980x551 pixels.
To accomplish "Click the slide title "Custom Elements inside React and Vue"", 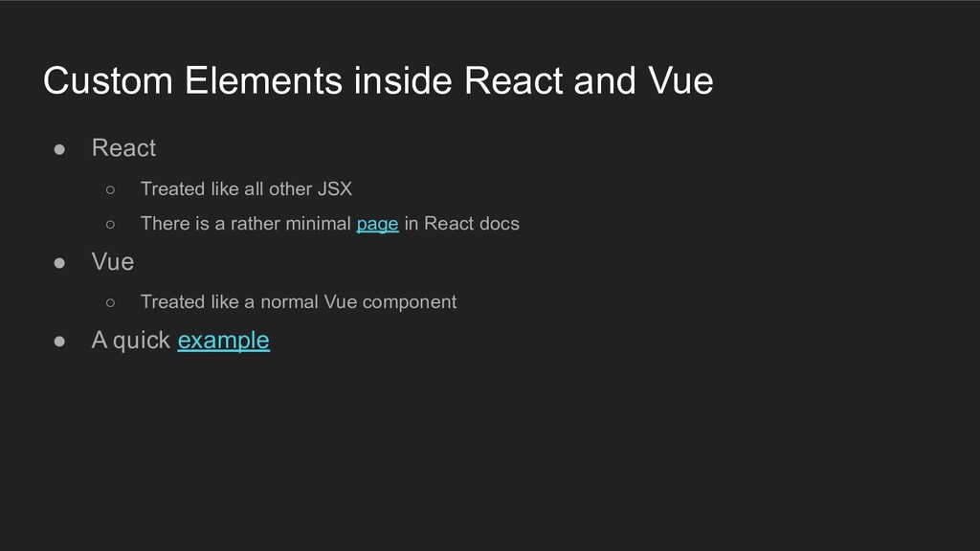I will click(378, 80).
